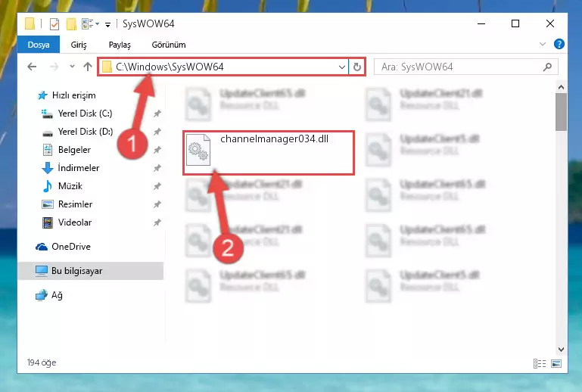Image resolution: width=582 pixels, height=392 pixels.
Task: Go back with the left arrow button
Action: click(x=33, y=67)
